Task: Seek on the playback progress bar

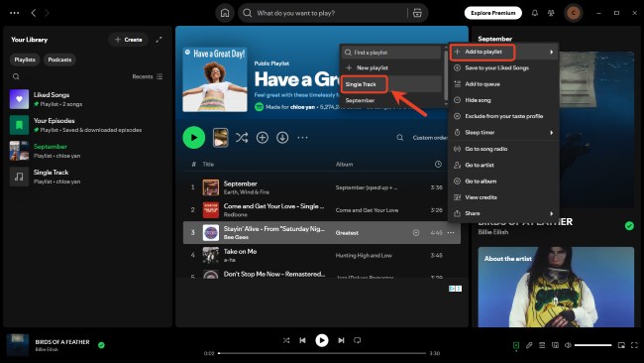Action: (322, 353)
